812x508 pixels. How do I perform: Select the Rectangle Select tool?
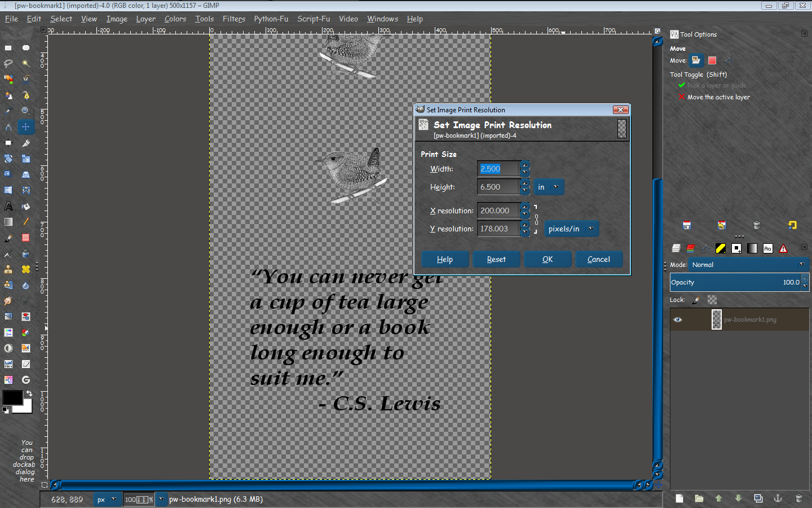coord(8,48)
